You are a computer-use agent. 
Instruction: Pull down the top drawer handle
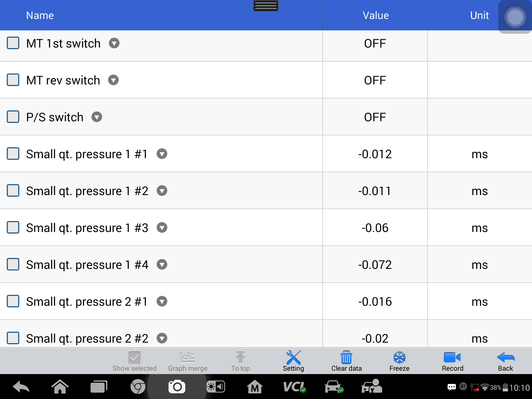coord(266,5)
